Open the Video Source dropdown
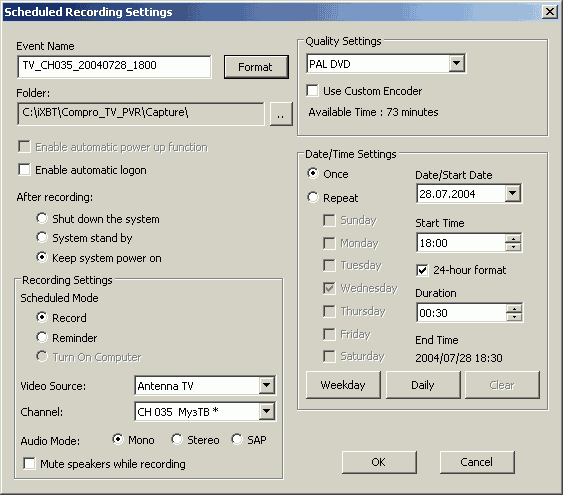The image size is (563, 495). coord(266,386)
